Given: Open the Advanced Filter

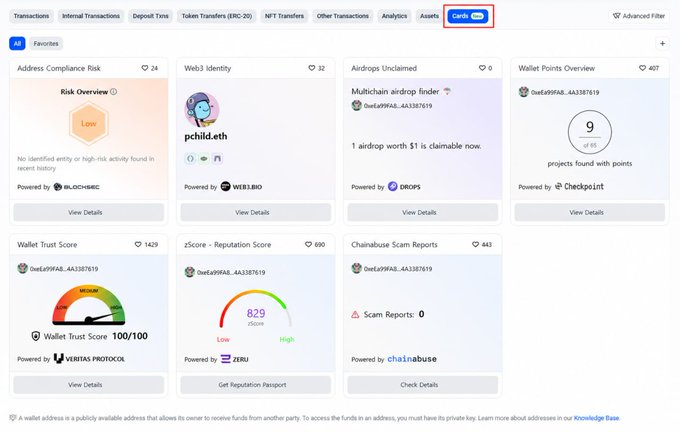Looking at the screenshot, I should pyautogui.click(x=639, y=16).
